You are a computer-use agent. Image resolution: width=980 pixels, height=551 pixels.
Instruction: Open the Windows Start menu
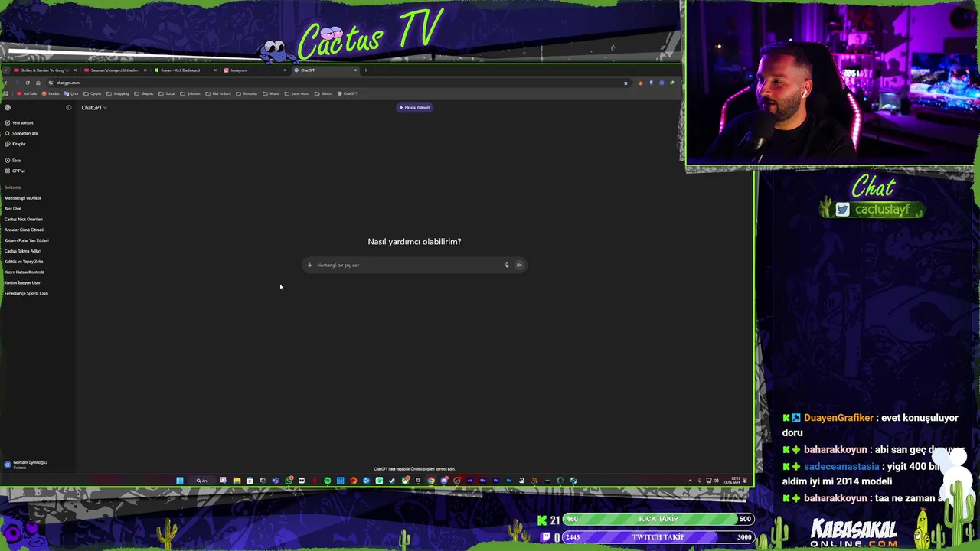(180, 481)
